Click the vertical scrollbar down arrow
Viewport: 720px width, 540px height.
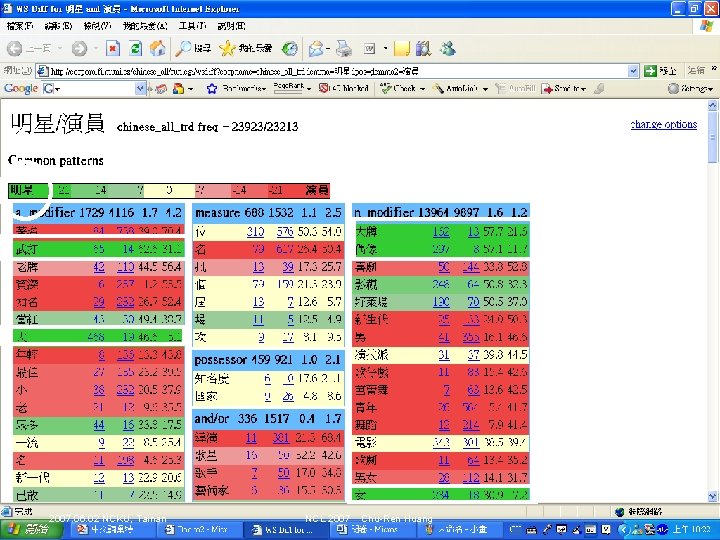click(712, 496)
